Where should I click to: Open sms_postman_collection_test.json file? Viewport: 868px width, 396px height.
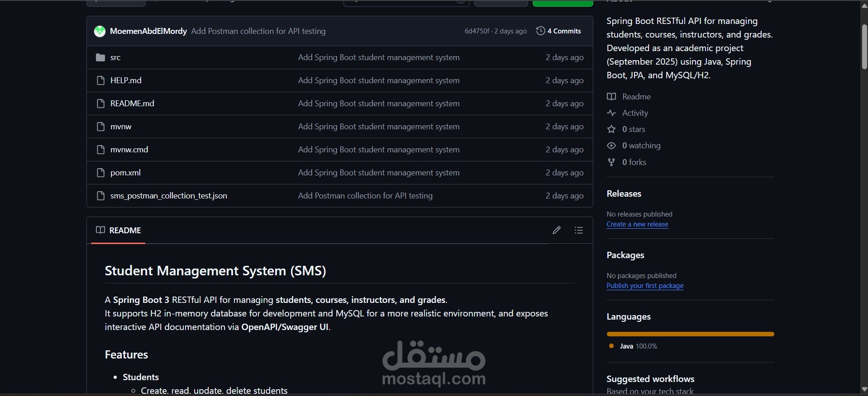point(169,196)
